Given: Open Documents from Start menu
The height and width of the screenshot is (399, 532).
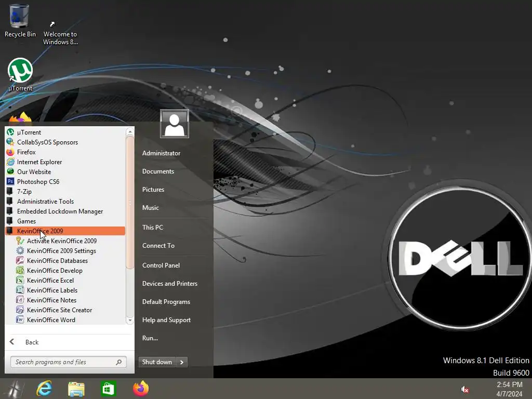Looking at the screenshot, I should [x=158, y=171].
